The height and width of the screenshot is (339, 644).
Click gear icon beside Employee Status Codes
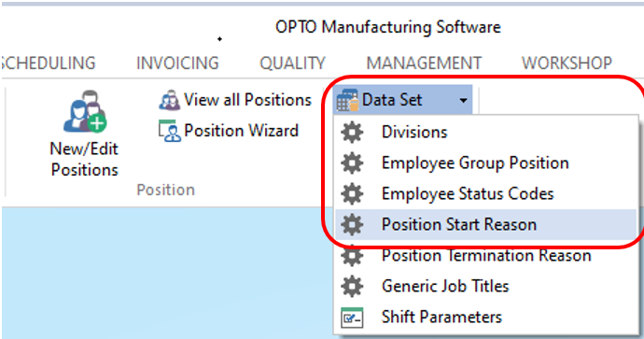pos(352,194)
